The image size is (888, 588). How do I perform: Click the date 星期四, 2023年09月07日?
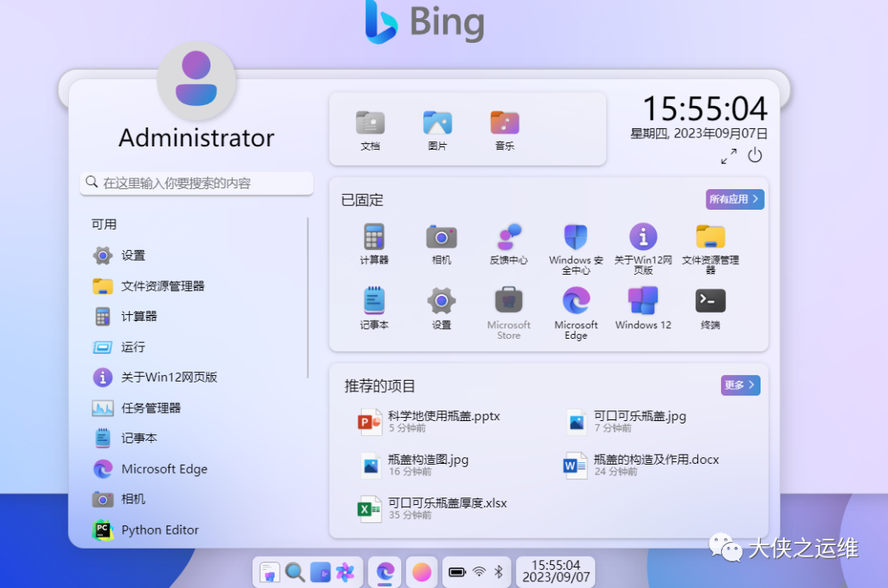pyautogui.click(x=699, y=134)
